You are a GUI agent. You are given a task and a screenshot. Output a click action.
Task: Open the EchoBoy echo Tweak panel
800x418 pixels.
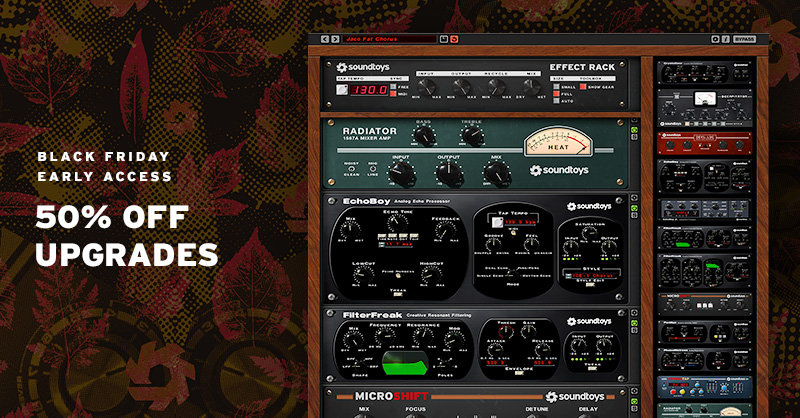coord(398,294)
